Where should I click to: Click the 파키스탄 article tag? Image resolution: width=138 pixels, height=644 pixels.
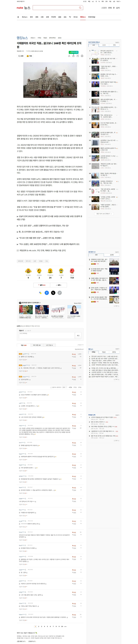(x=28, y=261)
